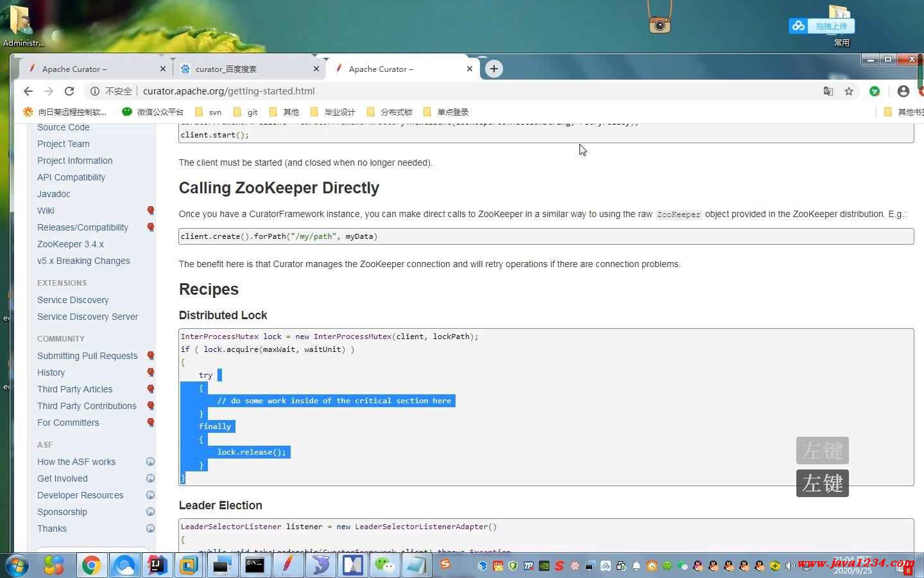924x578 pixels.
Task: Open the Source Code sidebar link
Action: [63, 127]
